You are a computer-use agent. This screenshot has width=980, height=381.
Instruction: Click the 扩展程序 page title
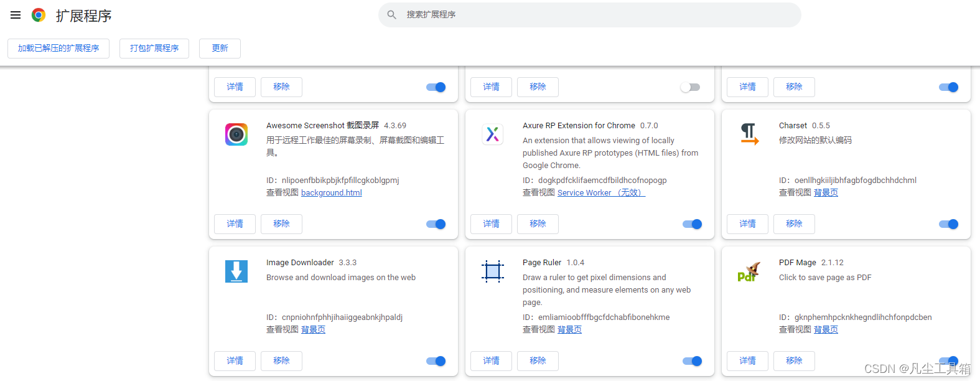coord(83,16)
